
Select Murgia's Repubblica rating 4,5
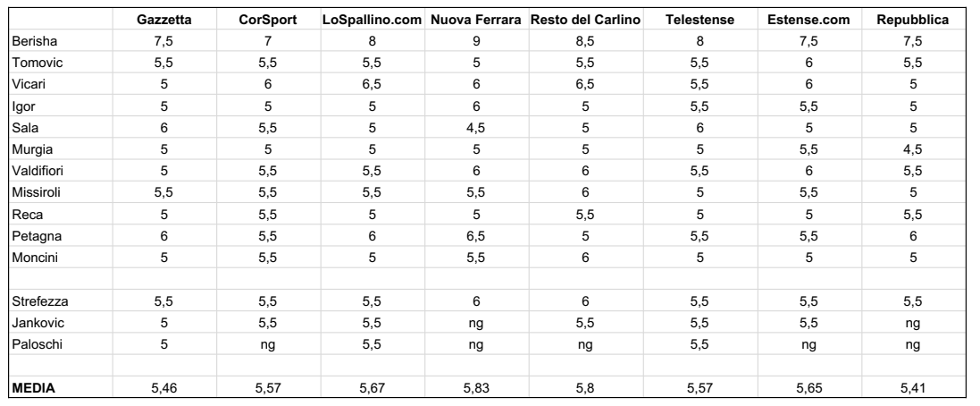[x=912, y=148]
